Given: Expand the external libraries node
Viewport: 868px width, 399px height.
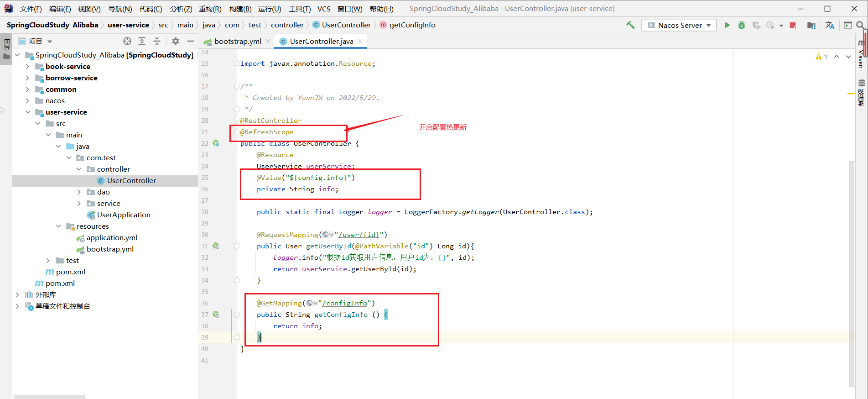Looking at the screenshot, I should tap(17, 295).
